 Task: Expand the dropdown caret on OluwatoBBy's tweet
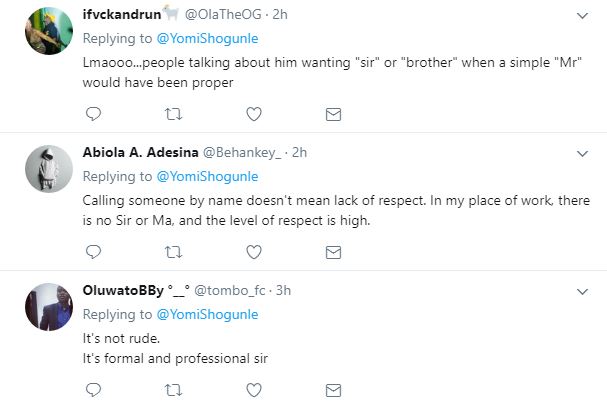[x=582, y=290]
